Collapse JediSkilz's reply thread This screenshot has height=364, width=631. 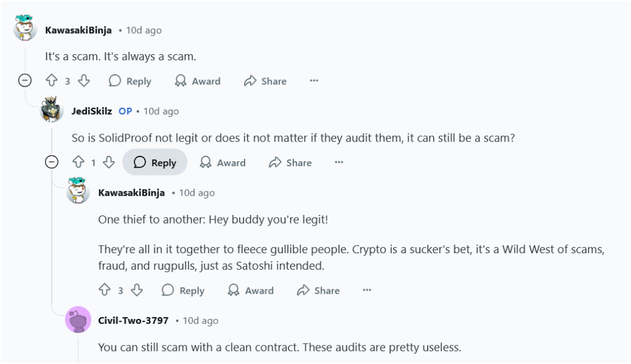[52, 162]
